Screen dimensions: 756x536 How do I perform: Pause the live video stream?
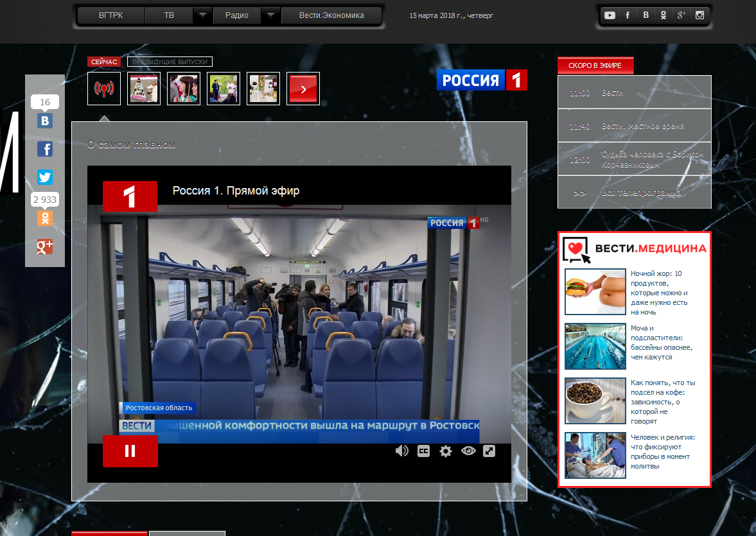click(130, 451)
